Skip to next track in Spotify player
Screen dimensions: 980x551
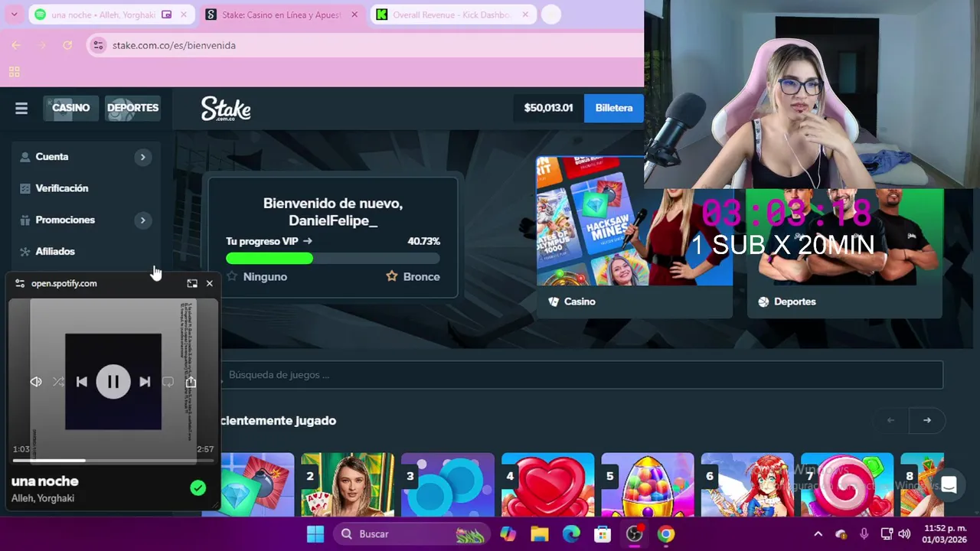tap(145, 381)
